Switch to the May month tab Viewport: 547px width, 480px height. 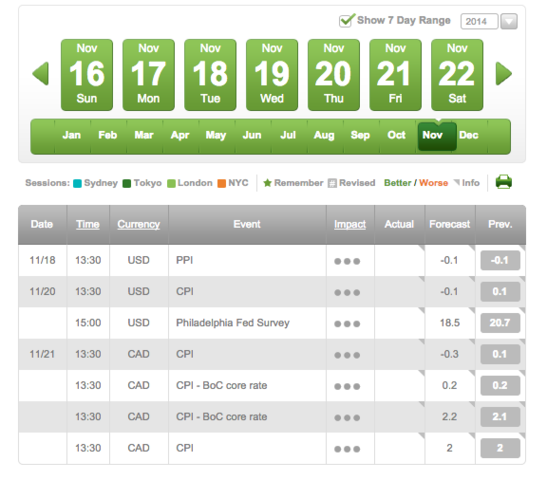(216, 135)
